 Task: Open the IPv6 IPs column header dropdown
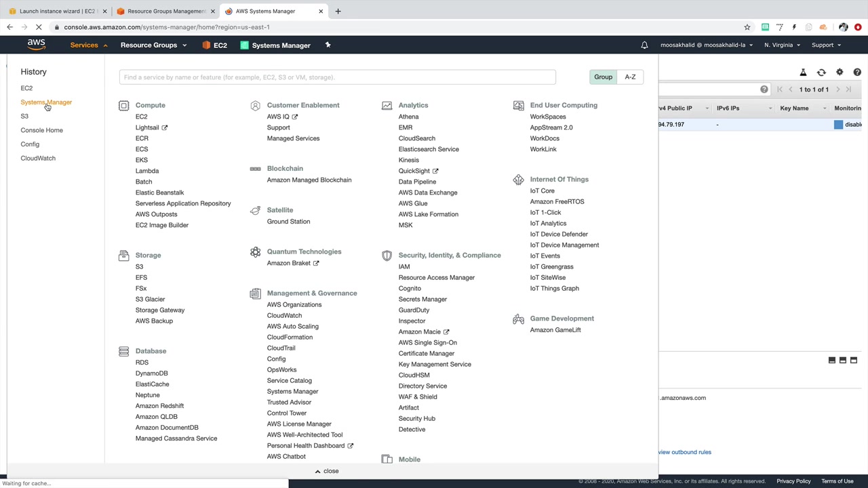(x=770, y=108)
